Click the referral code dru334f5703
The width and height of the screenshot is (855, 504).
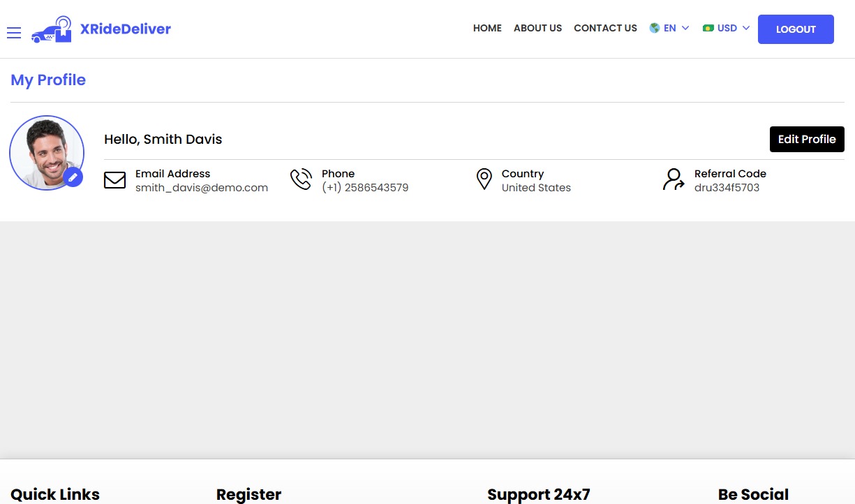click(x=727, y=188)
